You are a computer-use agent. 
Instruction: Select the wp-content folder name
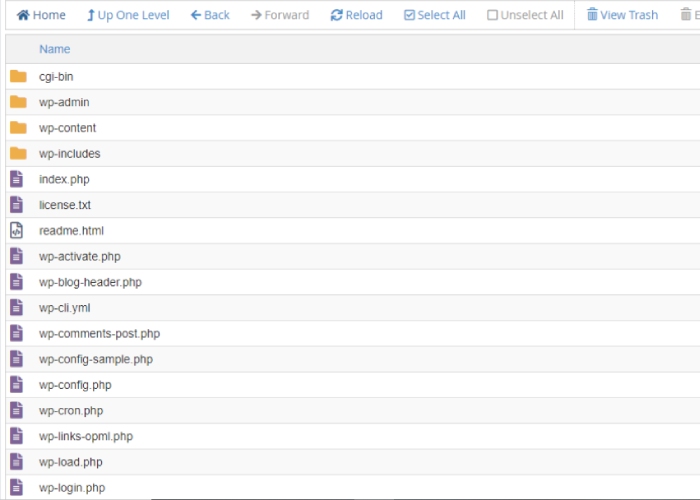67,128
